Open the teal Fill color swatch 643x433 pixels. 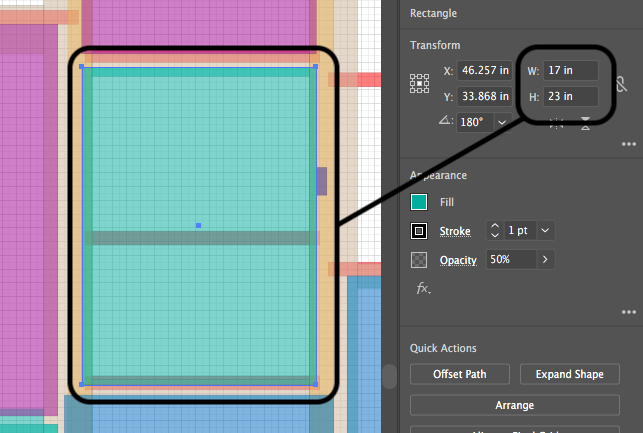419,202
